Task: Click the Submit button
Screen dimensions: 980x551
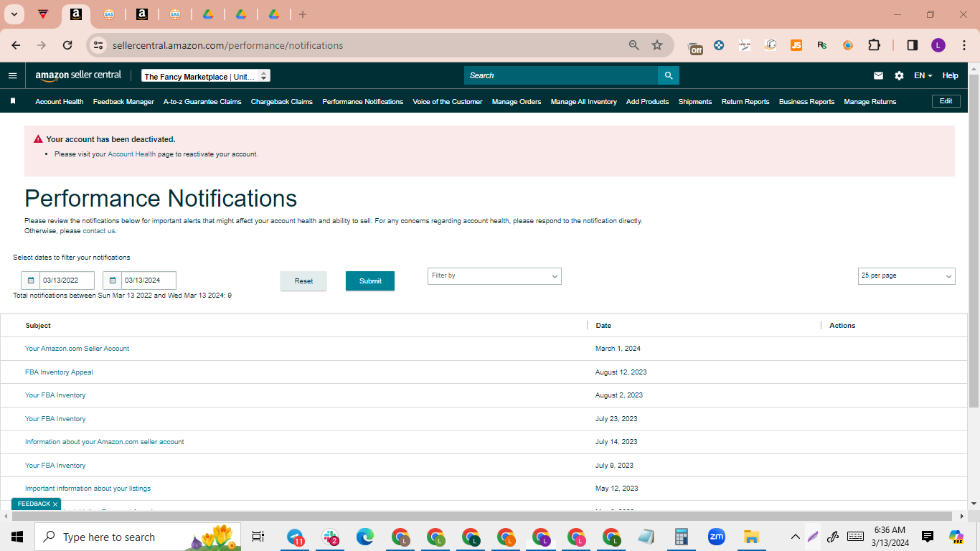Action: point(370,281)
